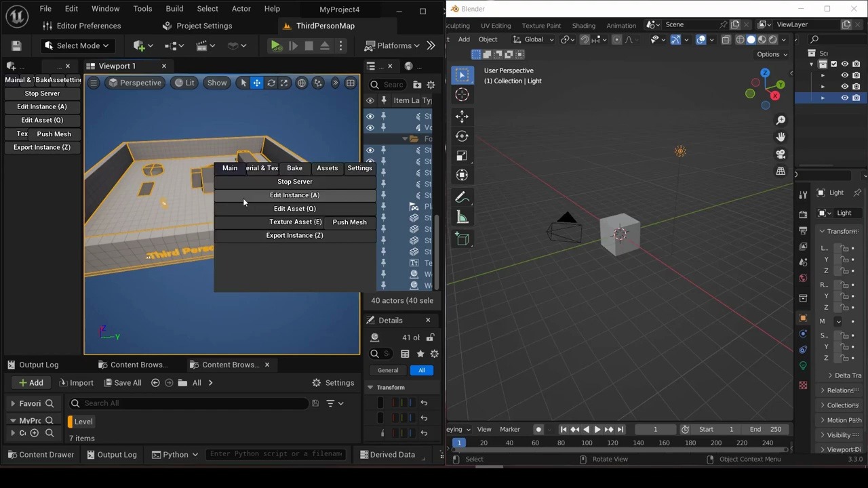Click Push Mesh in floating panel
The width and height of the screenshot is (868, 488).
(x=349, y=222)
